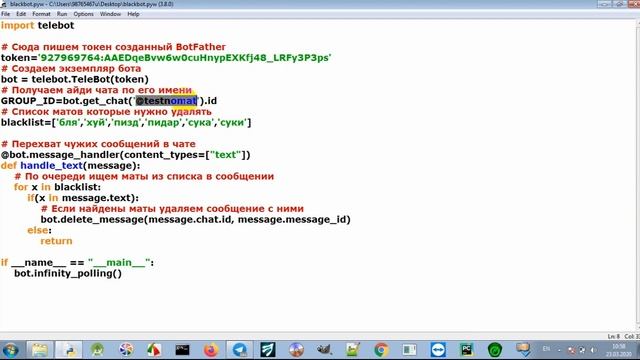Click the 'bot = telebot.TeleBot(token)' line
Viewport: 640px width, 360px height.
coord(75,79)
